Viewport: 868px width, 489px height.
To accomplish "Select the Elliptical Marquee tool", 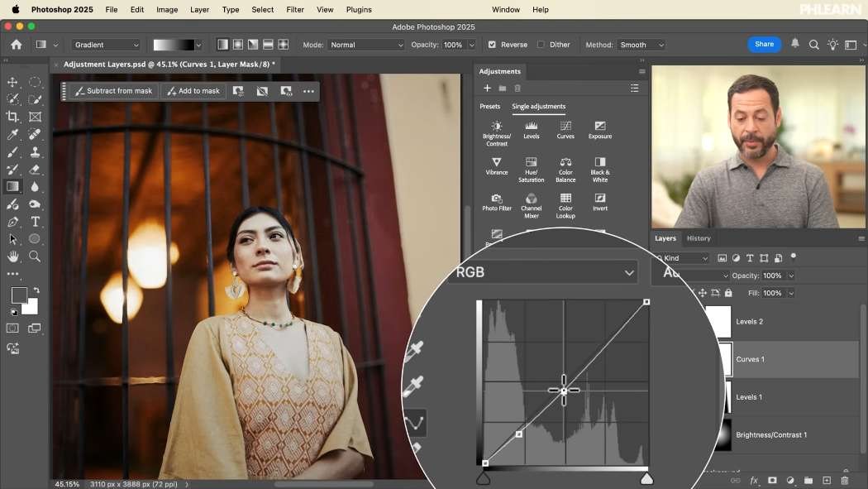I will pos(35,82).
